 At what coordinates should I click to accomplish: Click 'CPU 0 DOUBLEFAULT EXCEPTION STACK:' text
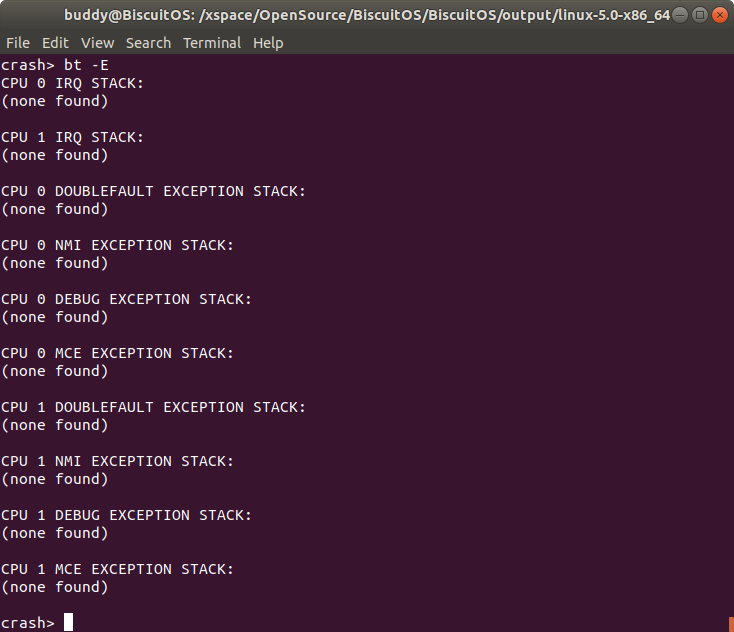coord(154,191)
